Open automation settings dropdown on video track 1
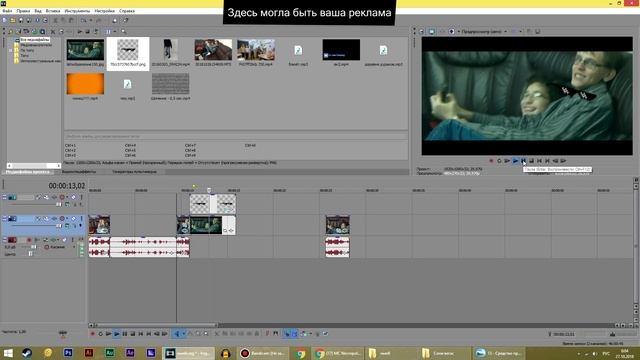Screen dimensions: 640x360 (x=67, y=197)
